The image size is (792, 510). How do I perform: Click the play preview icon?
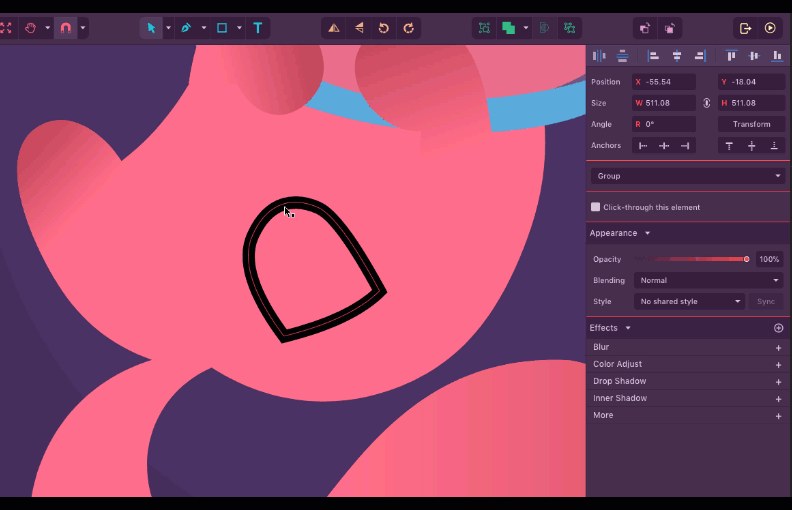(770, 28)
